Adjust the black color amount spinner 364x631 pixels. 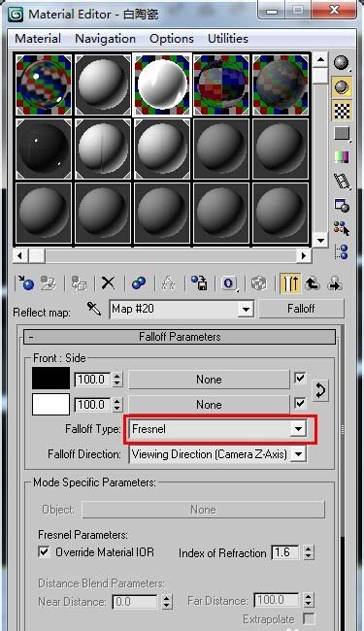coord(117,380)
